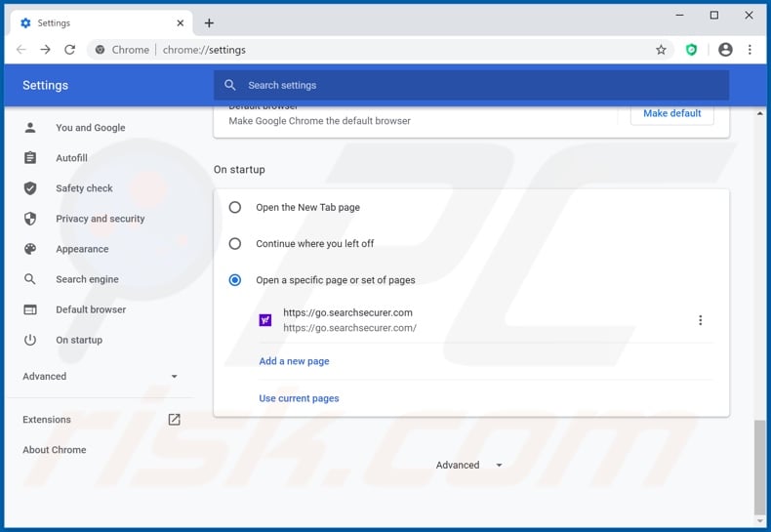This screenshot has width=771, height=532.
Task: Click the green shield extension icon
Action: (x=692, y=50)
